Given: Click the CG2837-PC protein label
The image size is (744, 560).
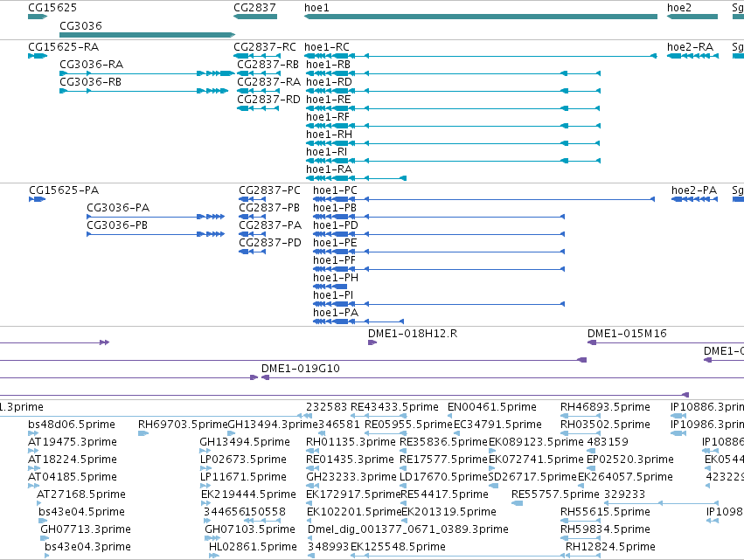Looking at the screenshot, I should point(269,190).
